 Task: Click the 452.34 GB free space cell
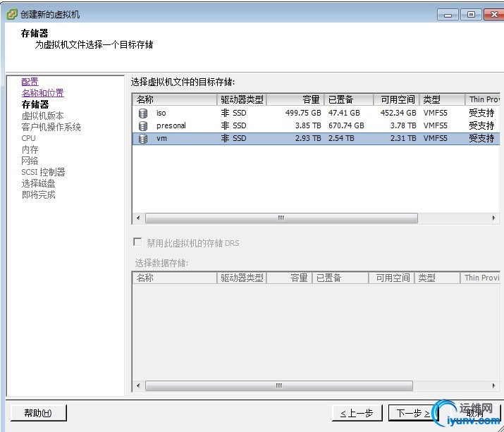398,113
